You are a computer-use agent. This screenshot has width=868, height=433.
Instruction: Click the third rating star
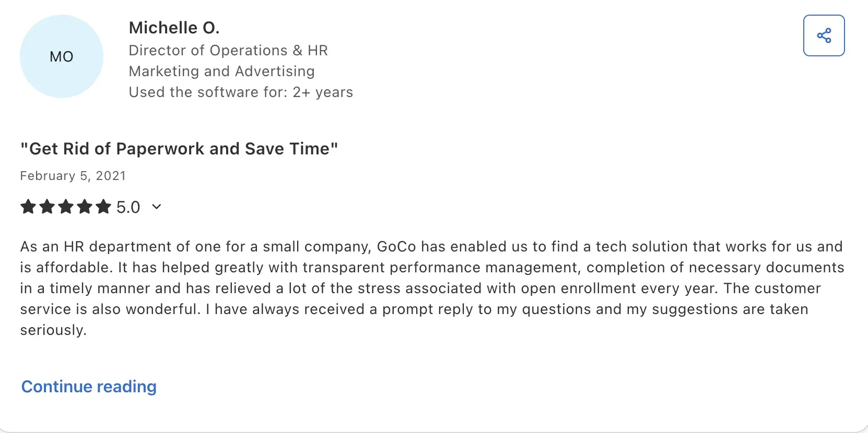point(66,207)
